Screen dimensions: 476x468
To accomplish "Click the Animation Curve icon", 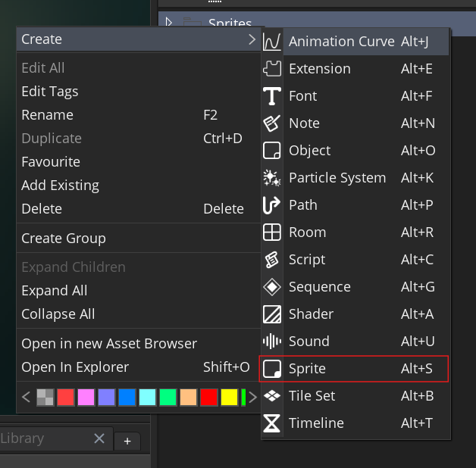I will (271, 42).
